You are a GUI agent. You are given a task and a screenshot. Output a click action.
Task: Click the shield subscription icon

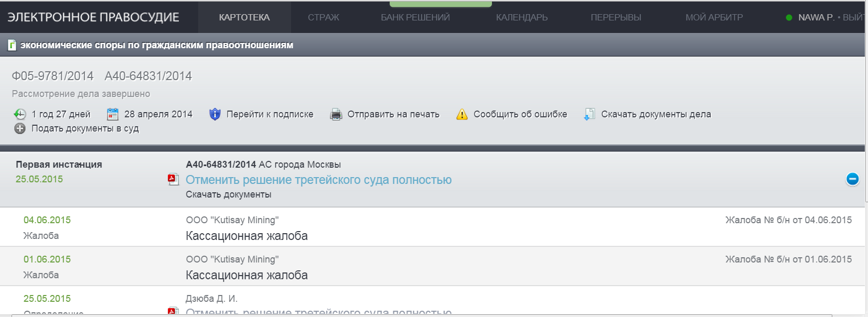click(215, 114)
